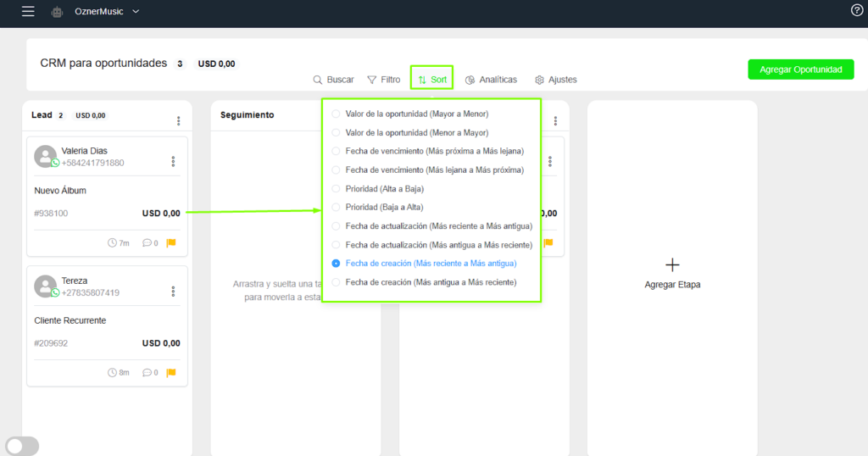The image size is (868, 456).
Task: Click the Lead column header
Action: pyautogui.click(x=42, y=114)
